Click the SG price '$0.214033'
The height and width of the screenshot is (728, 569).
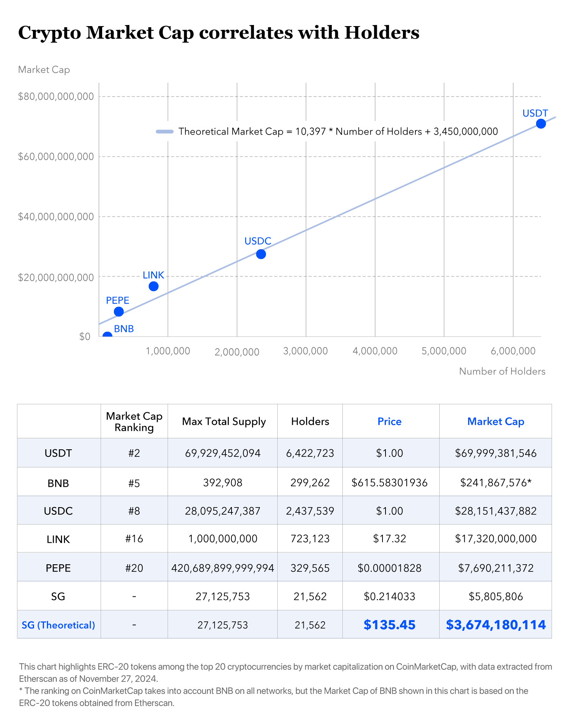390,597
